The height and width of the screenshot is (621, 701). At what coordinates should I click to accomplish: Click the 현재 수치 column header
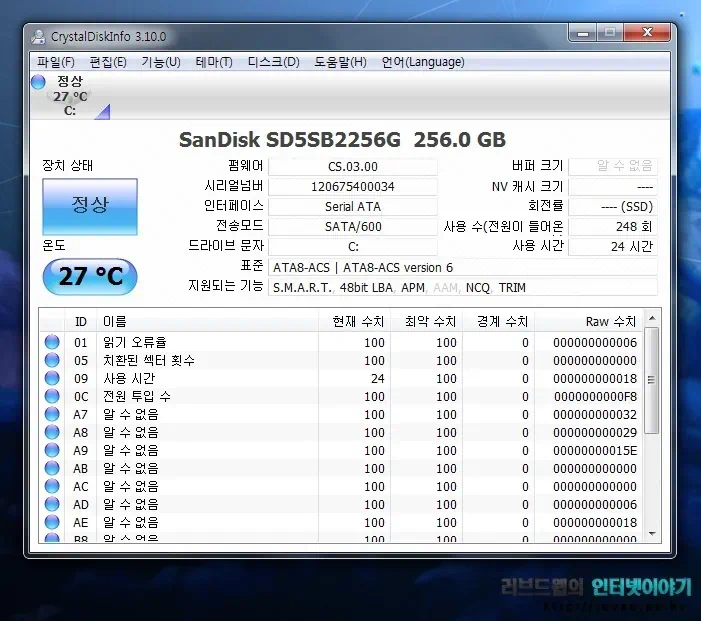coord(355,321)
